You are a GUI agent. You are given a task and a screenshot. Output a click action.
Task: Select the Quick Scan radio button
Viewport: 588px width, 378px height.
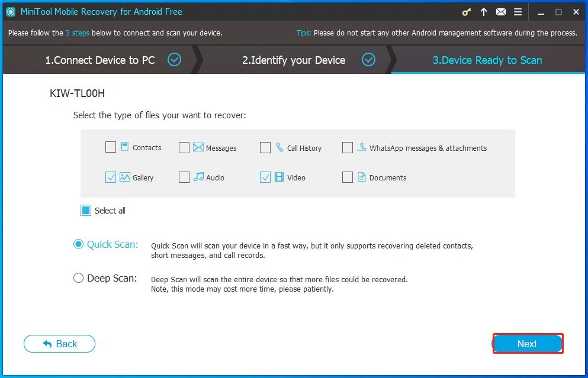tap(78, 244)
